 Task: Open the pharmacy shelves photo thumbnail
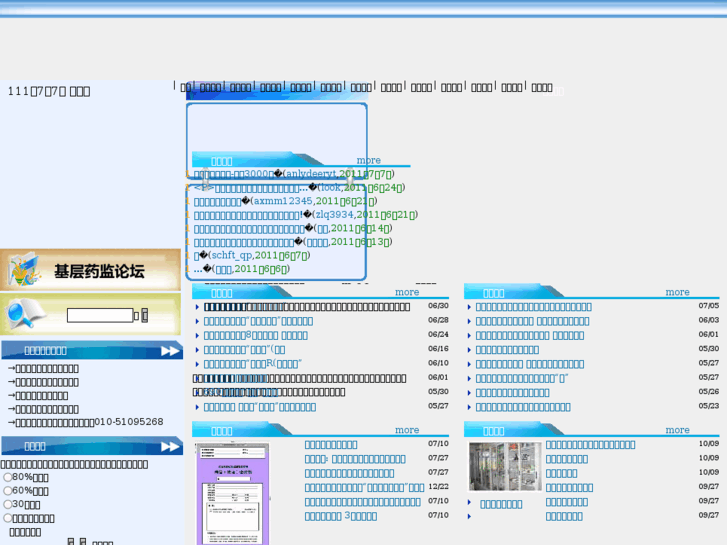(x=505, y=466)
